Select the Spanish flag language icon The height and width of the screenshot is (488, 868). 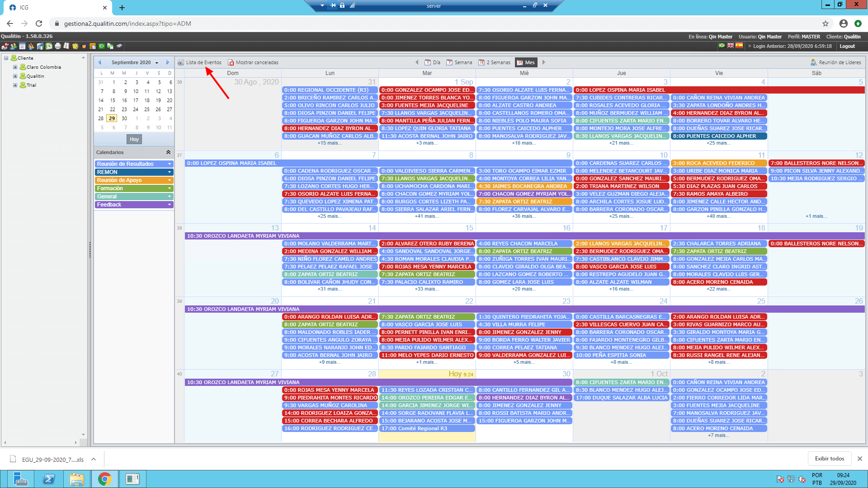coord(739,46)
